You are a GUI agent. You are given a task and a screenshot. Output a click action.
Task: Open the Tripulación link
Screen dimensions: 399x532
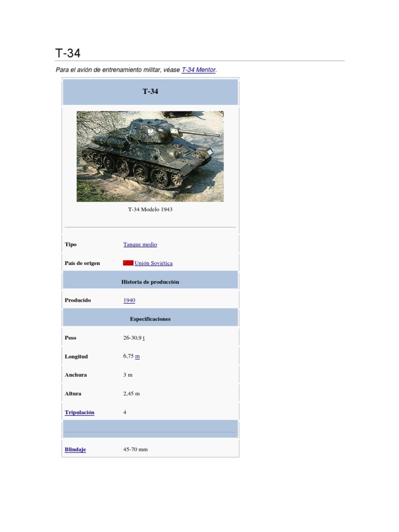tap(79, 412)
